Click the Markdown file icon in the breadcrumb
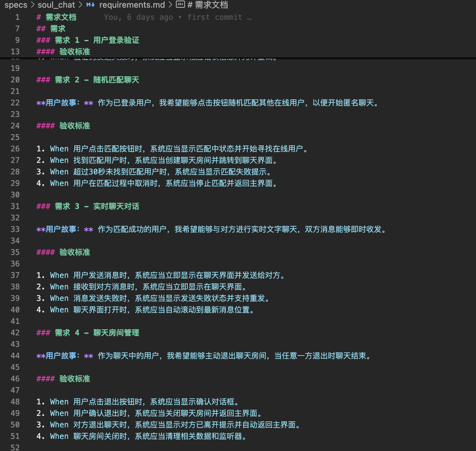Image resolution: width=476 pixels, height=451 pixels. (90, 5)
